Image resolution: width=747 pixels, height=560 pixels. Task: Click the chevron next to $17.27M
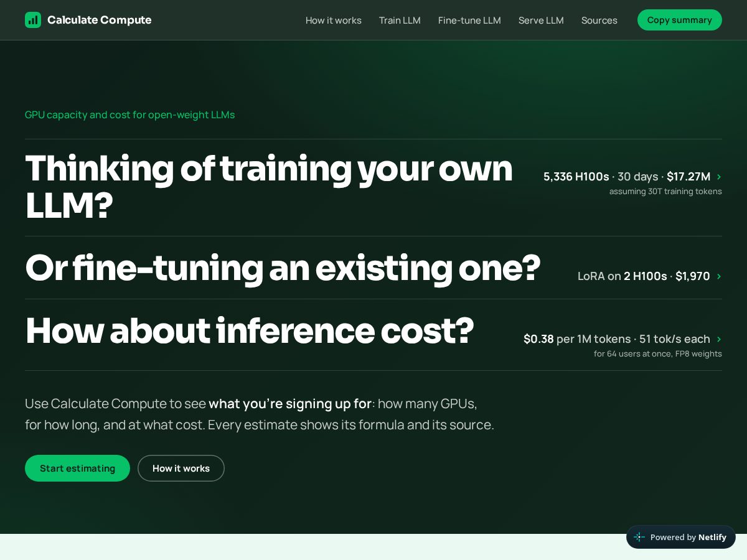click(719, 177)
